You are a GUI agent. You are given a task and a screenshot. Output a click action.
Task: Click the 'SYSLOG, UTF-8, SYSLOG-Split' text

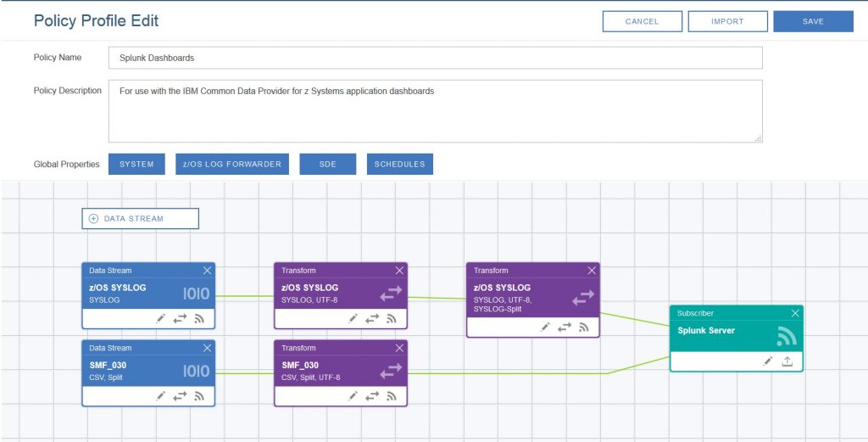[503, 304]
